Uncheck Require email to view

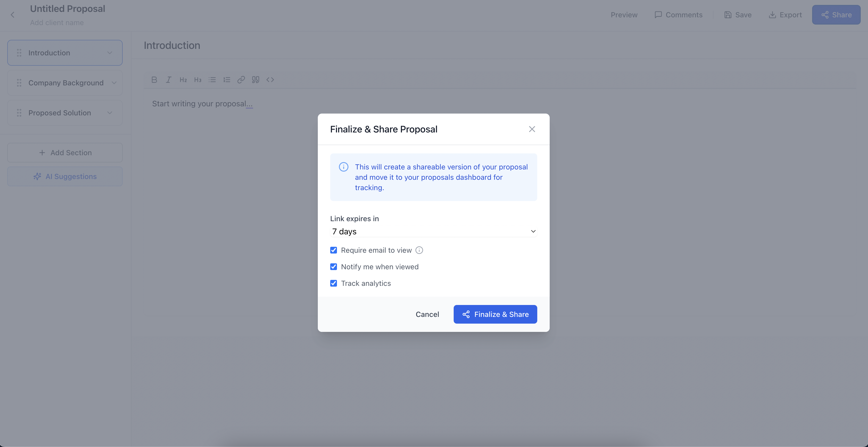pos(334,250)
